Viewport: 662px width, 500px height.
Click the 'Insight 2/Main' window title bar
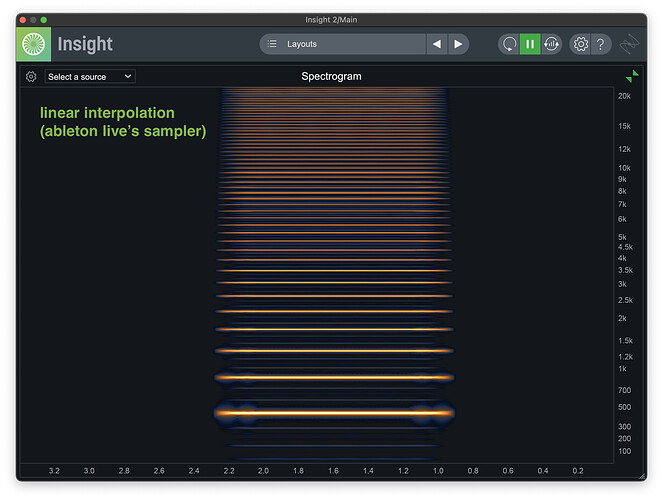click(x=331, y=20)
